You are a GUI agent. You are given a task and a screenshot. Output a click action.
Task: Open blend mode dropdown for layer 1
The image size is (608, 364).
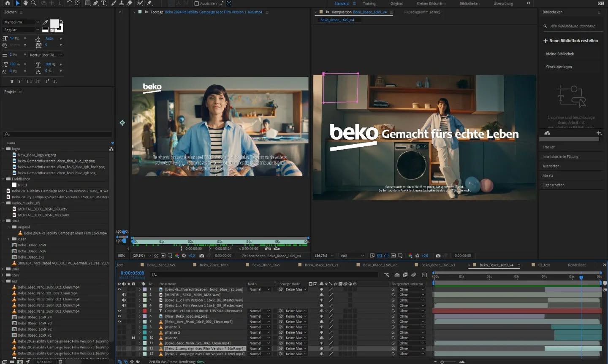pyautogui.click(x=260, y=289)
